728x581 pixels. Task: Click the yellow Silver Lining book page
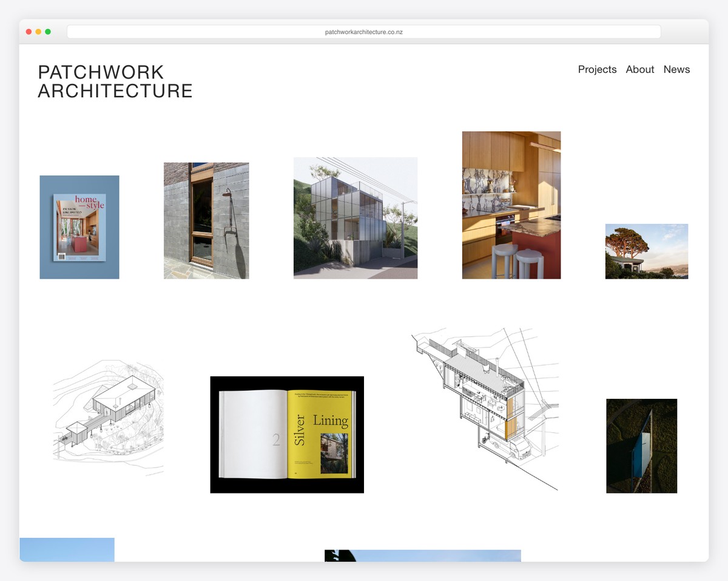[x=322, y=434]
